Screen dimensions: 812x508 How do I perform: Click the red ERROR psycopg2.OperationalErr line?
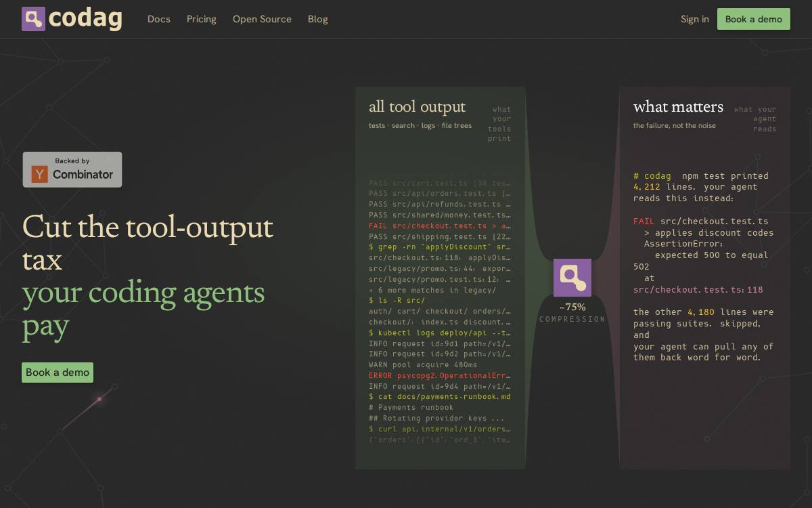coord(440,376)
